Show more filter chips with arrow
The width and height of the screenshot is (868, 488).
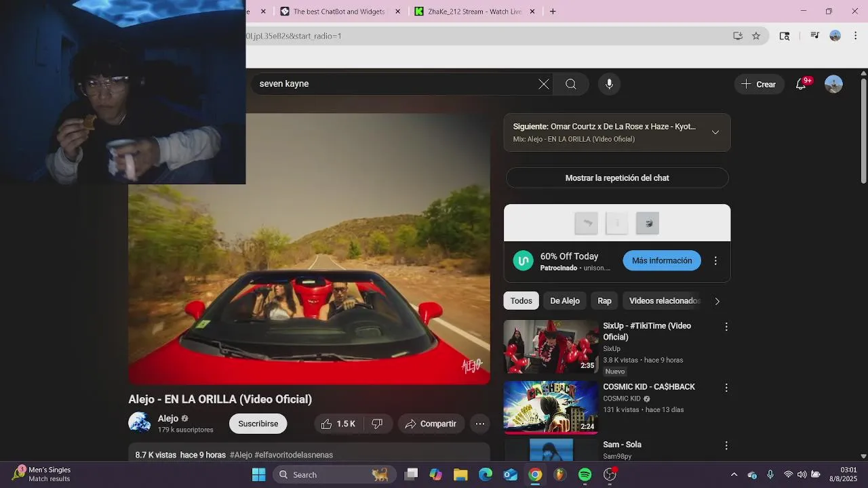click(717, 301)
